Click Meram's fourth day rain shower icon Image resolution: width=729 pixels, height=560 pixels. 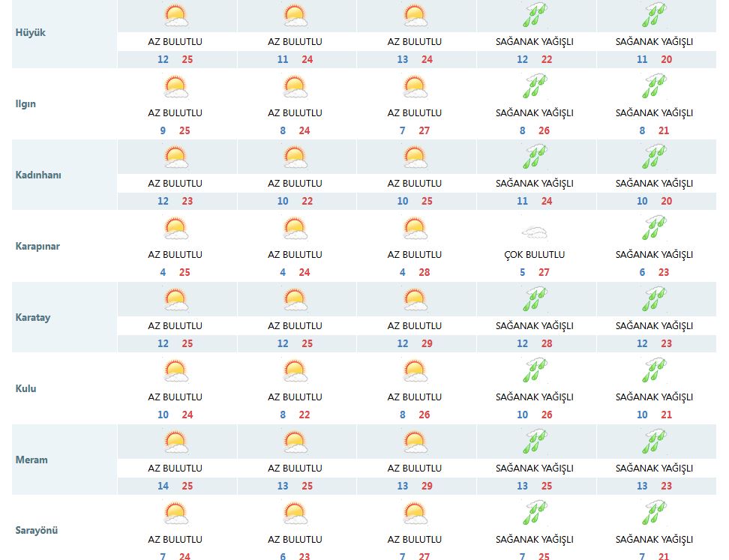pyautogui.click(x=535, y=442)
